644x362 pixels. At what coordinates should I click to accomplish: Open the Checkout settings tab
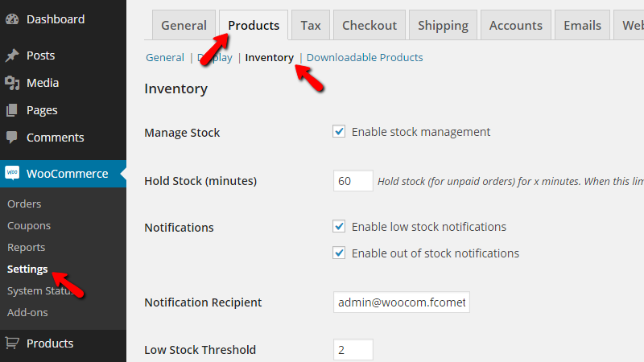click(x=369, y=26)
